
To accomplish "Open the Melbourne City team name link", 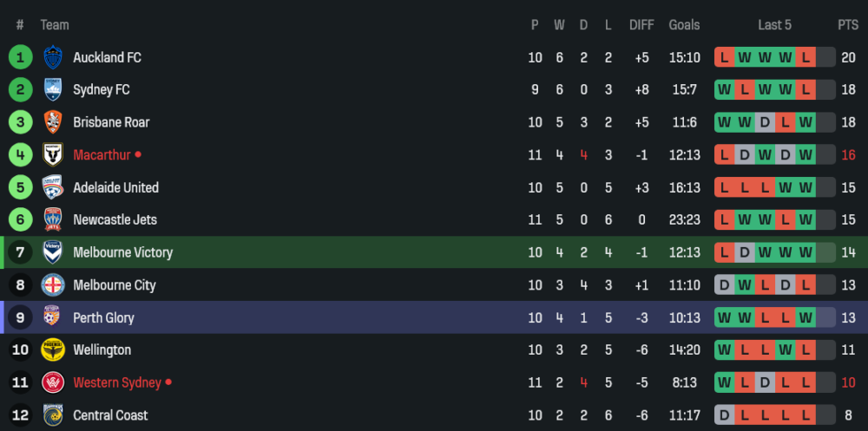I will [x=114, y=284].
